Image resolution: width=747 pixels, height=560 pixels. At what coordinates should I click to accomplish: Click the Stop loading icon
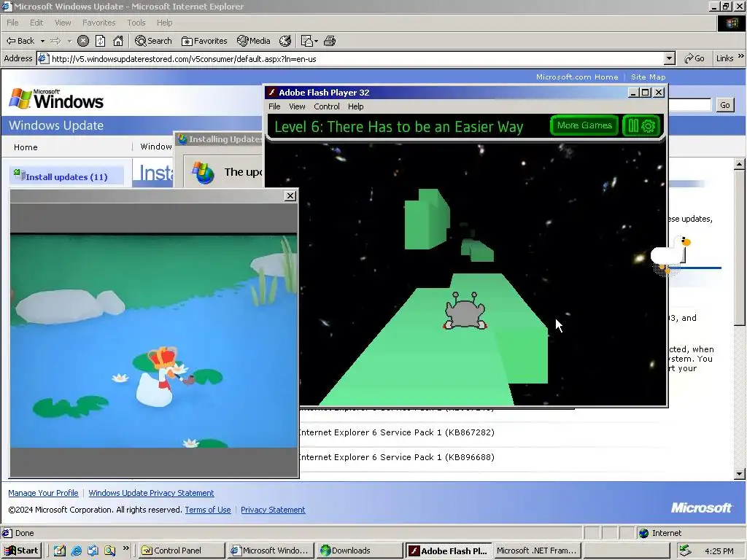pyautogui.click(x=83, y=41)
